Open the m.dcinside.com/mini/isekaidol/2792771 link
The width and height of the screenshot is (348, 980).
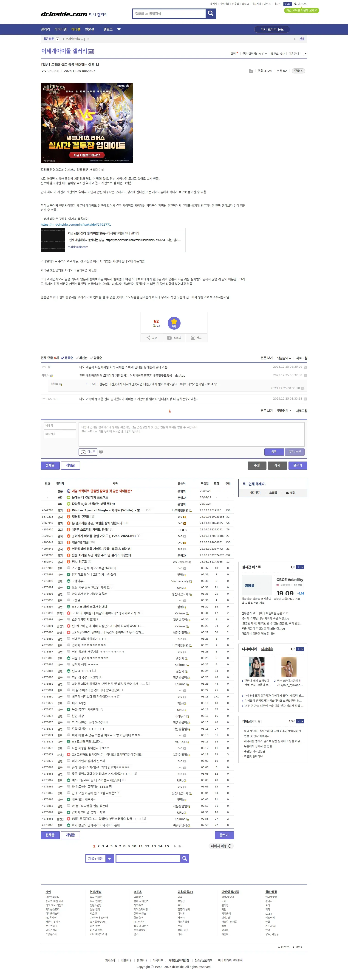click(x=76, y=224)
